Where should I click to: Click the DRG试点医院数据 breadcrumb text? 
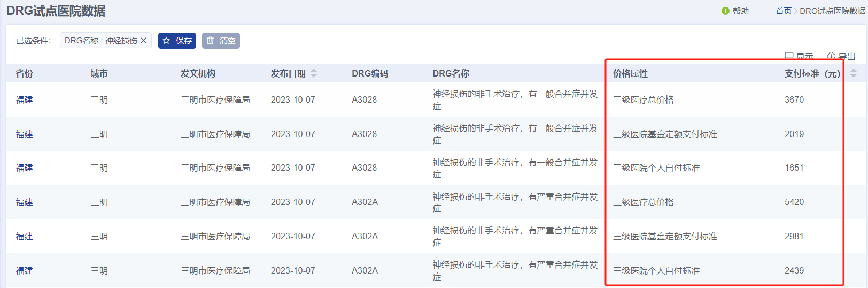(x=833, y=11)
